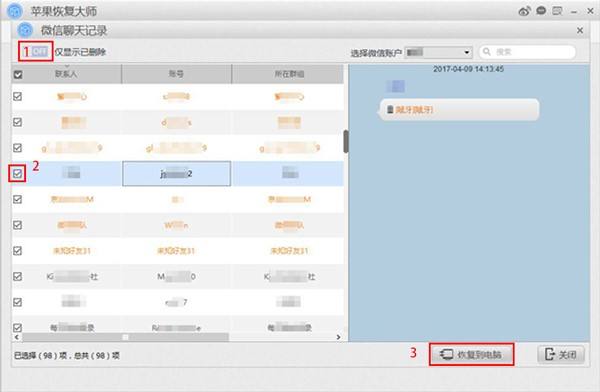Viewport: 600px width, 392px height.
Task: Click the 恢复到电脑 button
Action: 471,354
